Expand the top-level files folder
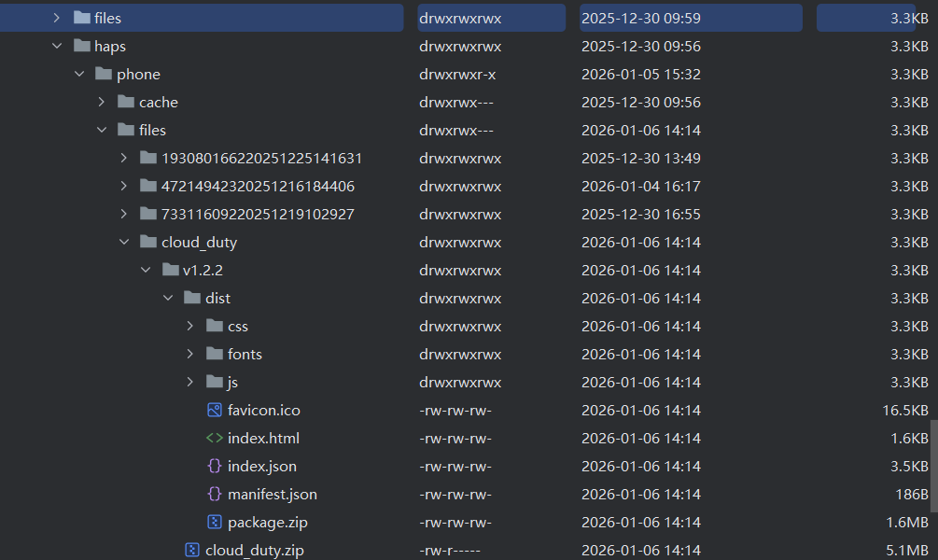938x560 pixels. (x=56, y=18)
